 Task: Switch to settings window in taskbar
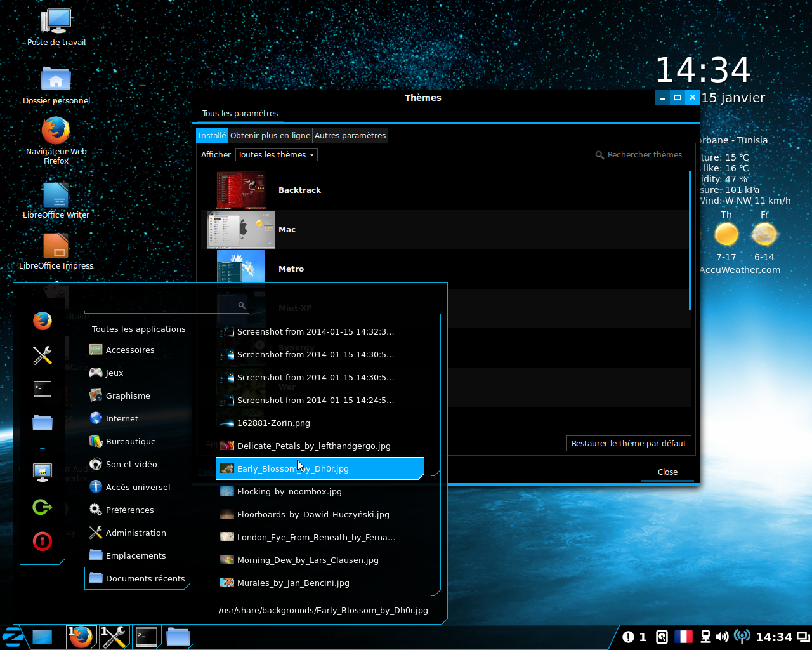tap(114, 637)
